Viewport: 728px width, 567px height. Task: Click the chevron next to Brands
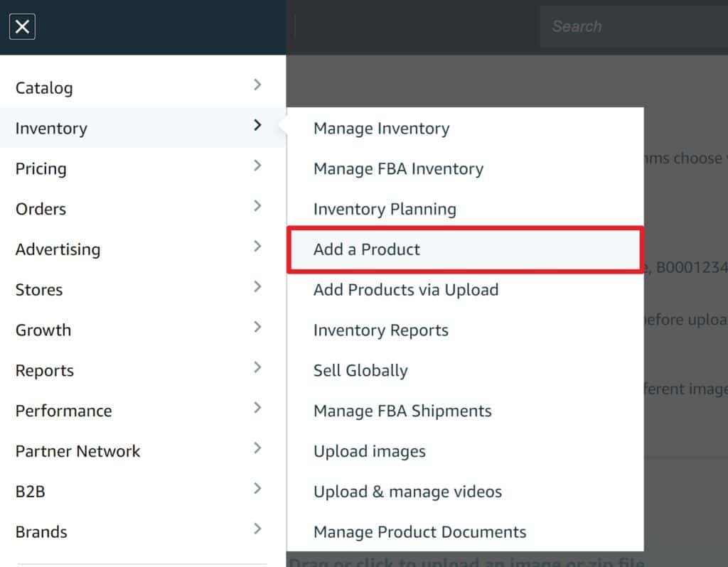[x=257, y=529]
